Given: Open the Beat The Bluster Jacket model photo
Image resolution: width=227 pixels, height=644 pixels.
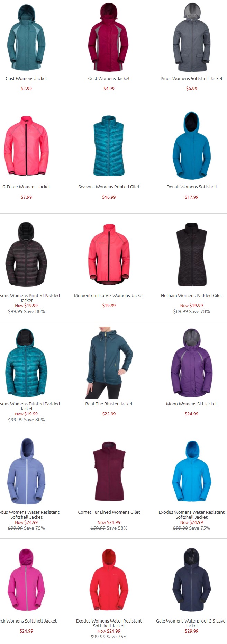Looking at the screenshot, I should [109, 363].
